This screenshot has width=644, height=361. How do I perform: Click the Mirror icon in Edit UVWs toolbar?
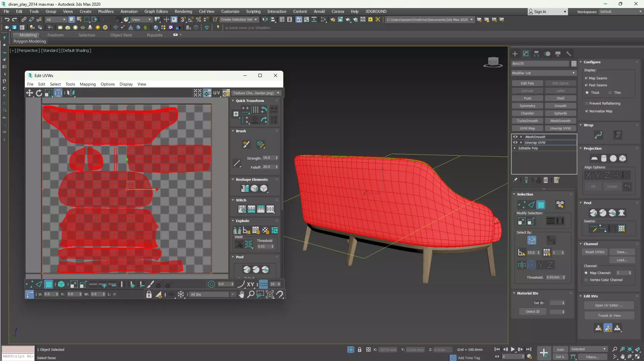(70, 93)
